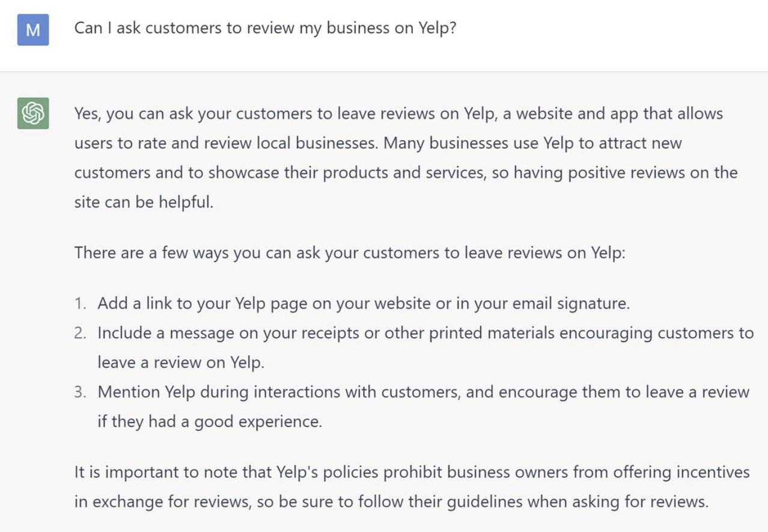Click the line starting "It is important to note"
Image resolution: width=768 pixels, height=532 pixels.
click(x=412, y=472)
